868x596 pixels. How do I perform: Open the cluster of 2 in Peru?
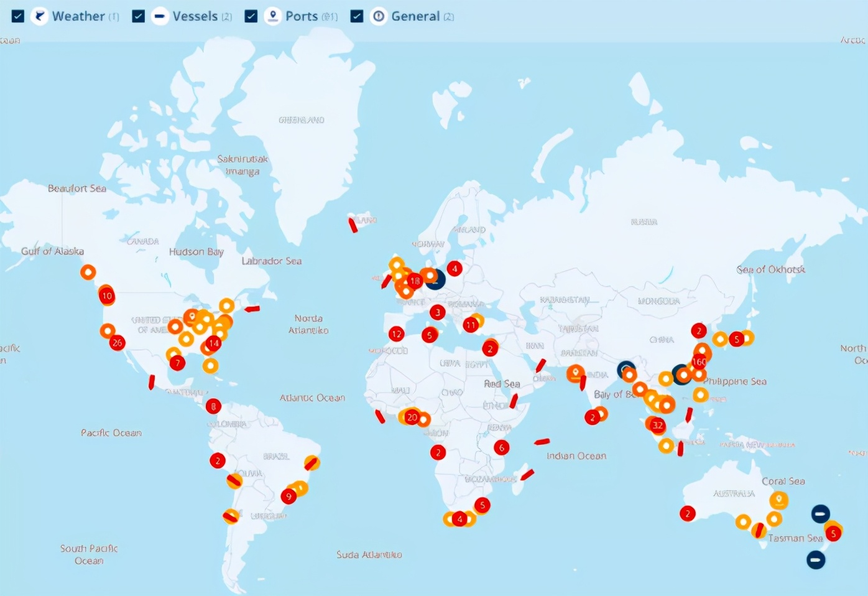click(217, 461)
